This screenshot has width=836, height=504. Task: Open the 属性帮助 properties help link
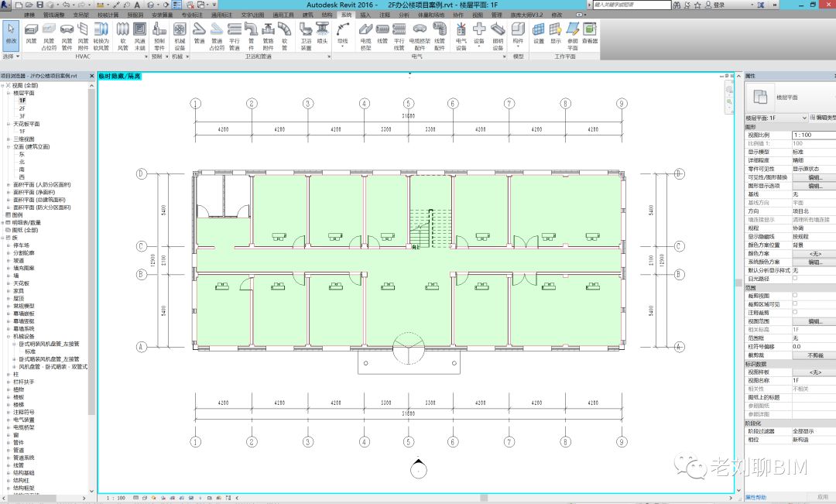click(x=755, y=498)
